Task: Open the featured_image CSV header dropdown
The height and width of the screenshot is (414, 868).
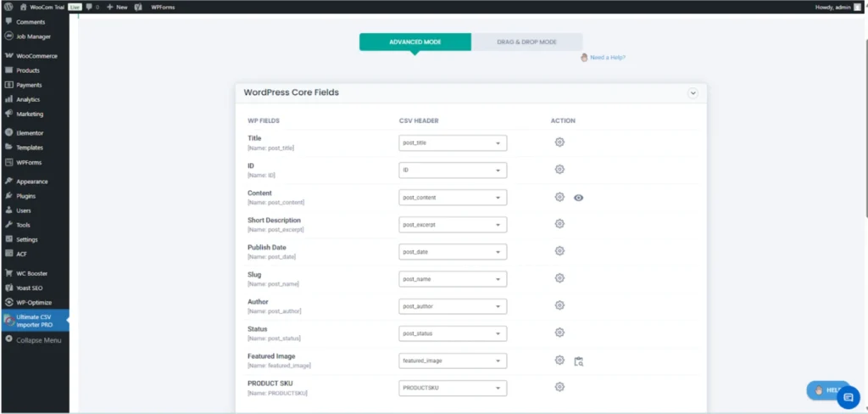Action: tap(453, 361)
